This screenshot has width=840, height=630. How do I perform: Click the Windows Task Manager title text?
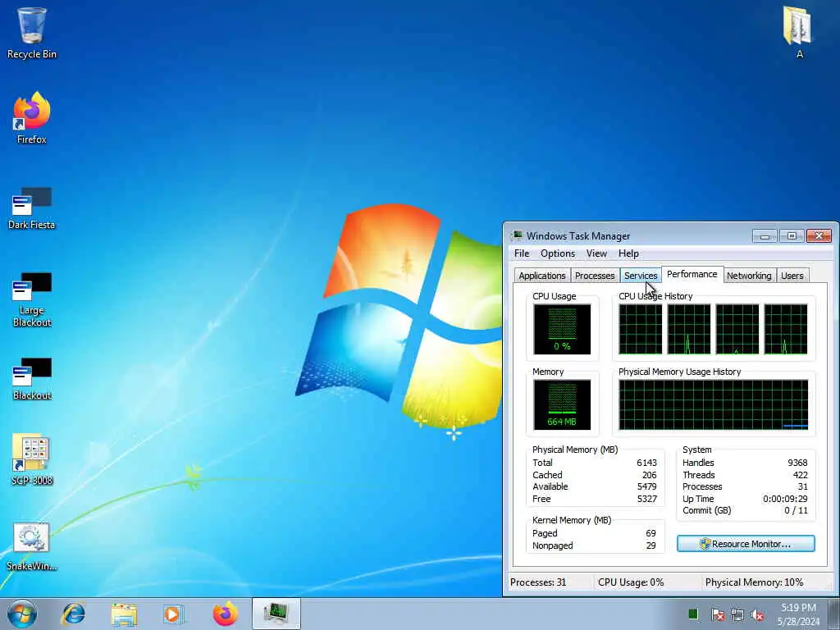578,235
